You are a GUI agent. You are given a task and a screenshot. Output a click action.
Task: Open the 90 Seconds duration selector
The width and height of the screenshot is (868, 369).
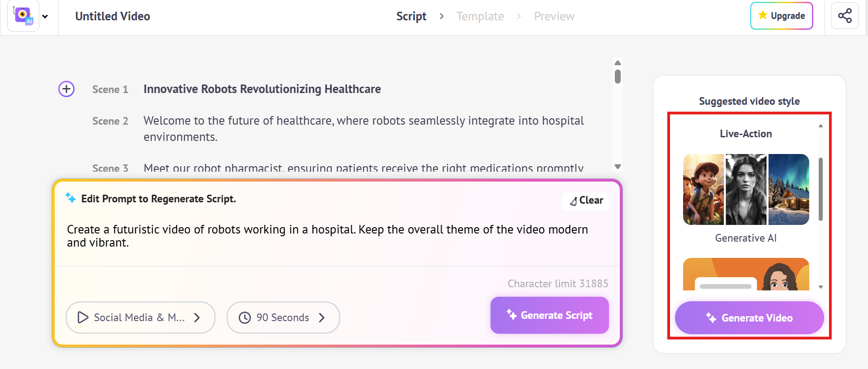(283, 318)
